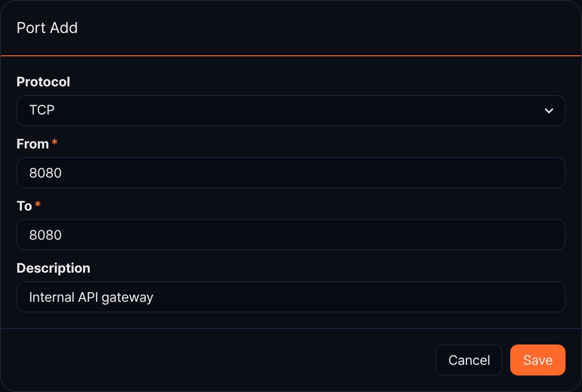
Task: Click the Protocol field label
Action: coord(43,82)
